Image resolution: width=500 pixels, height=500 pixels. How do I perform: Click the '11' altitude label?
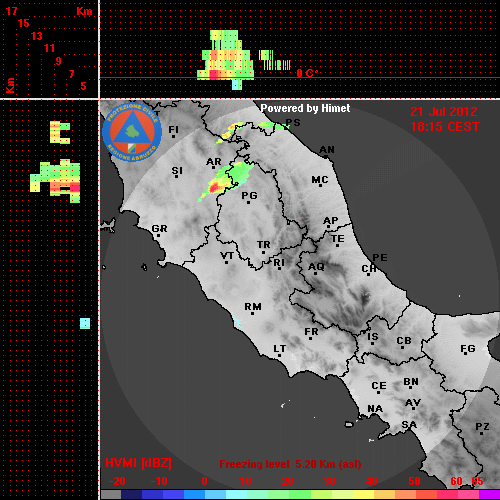pyautogui.click(x=49, y=48)
